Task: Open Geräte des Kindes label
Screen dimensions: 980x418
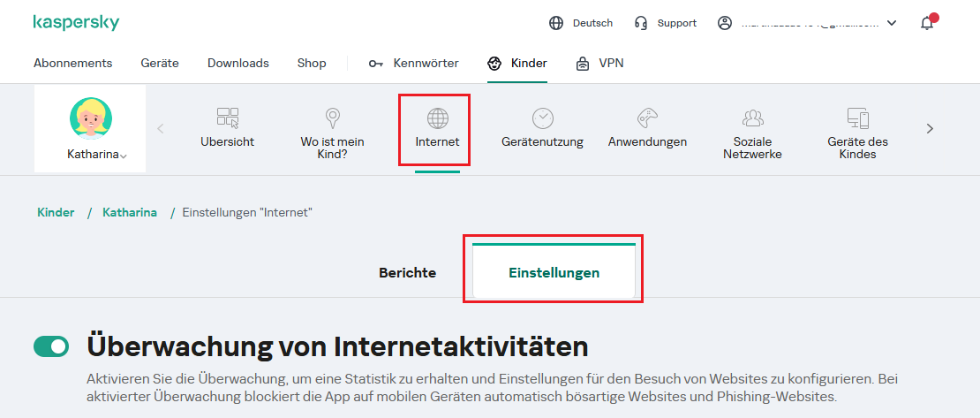Action: point(857,148)
